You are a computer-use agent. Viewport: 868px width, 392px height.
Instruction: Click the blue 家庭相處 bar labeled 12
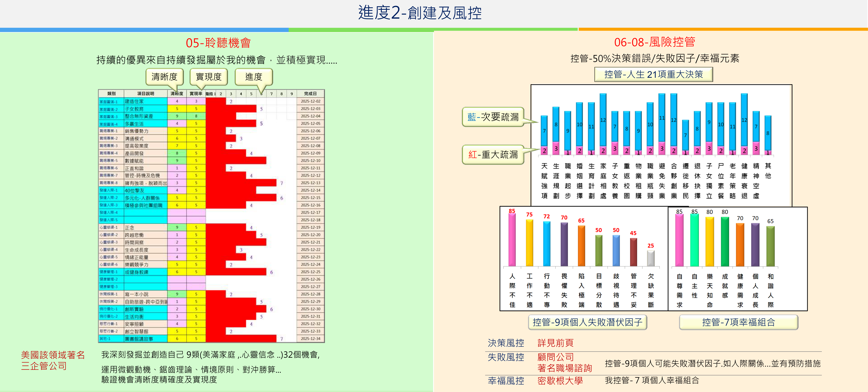603,120
